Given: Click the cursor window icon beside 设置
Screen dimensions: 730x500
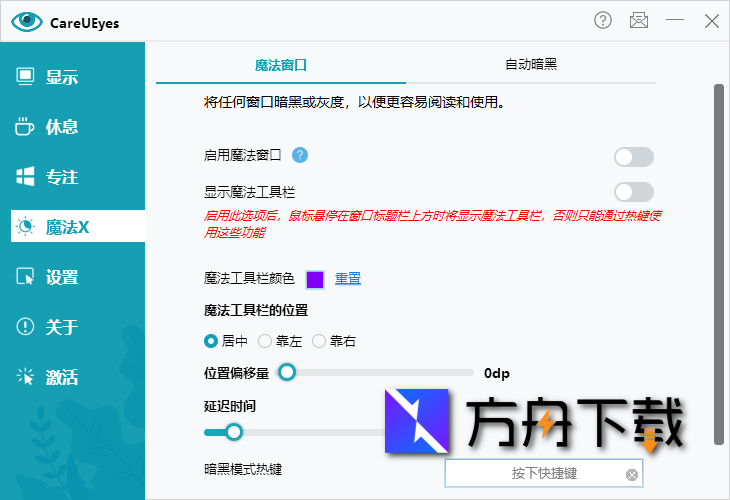Looking at the screenshot, I should (25, 277).
